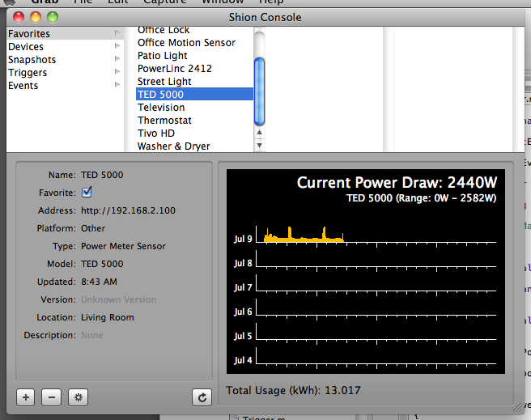
Task: Click the Unknown Version field
Action: click(118, 299)
